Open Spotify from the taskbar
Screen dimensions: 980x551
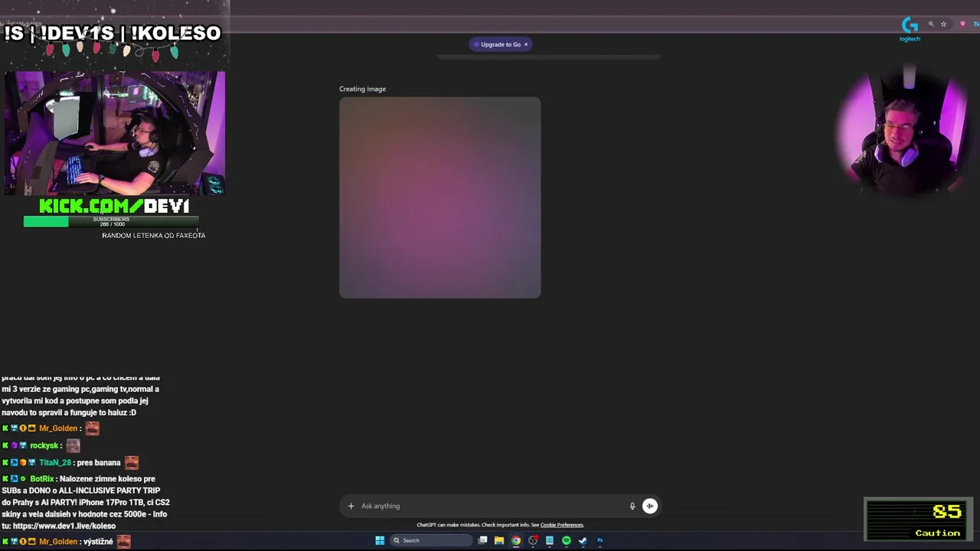[567, 540]
